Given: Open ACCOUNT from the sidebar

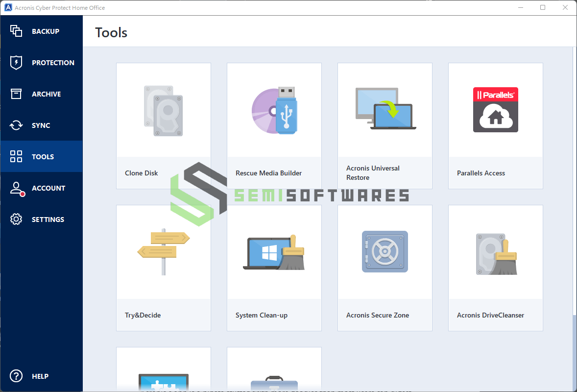Looking at the screenshot, I should point(42,188).
